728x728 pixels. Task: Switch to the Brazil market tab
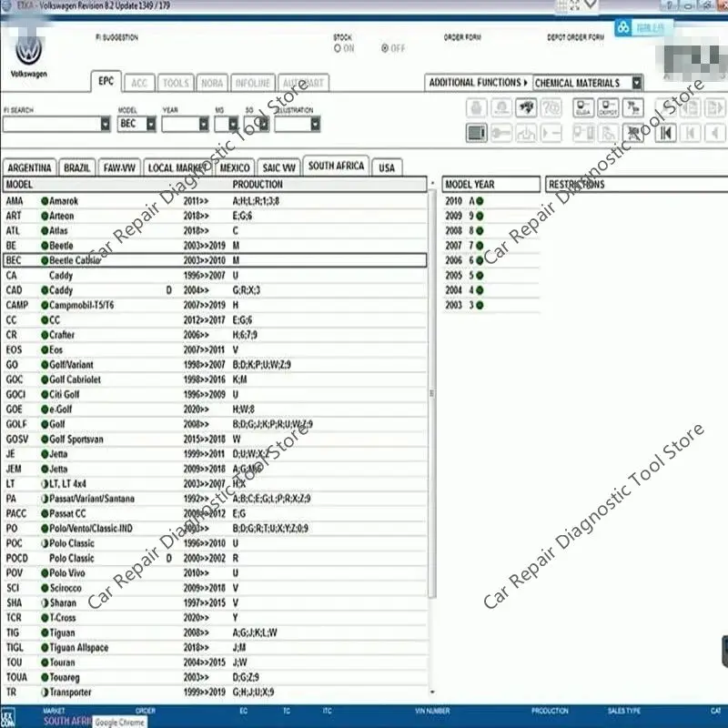click(x=77, y=168)
